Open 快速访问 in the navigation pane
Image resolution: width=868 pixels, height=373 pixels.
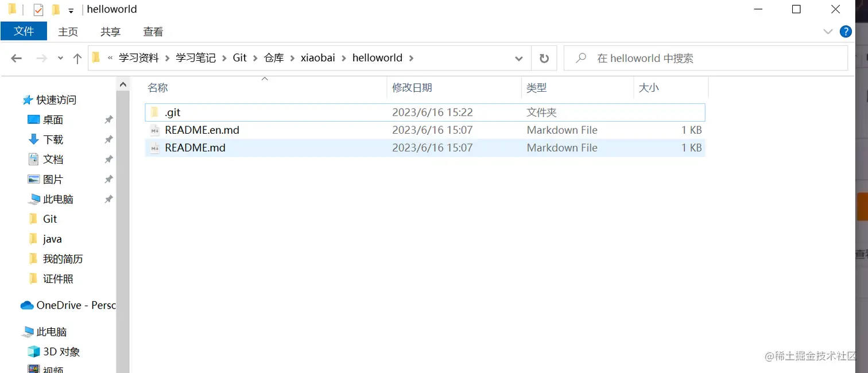(x=56, y=100)
